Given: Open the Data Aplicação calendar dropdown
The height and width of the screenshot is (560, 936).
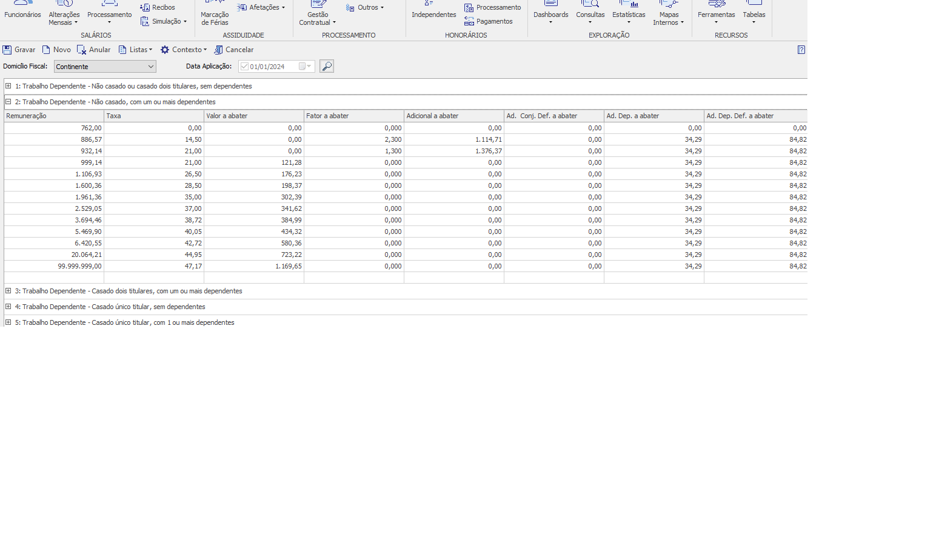Looking at the screenshot, I should [x=309, y=66].
